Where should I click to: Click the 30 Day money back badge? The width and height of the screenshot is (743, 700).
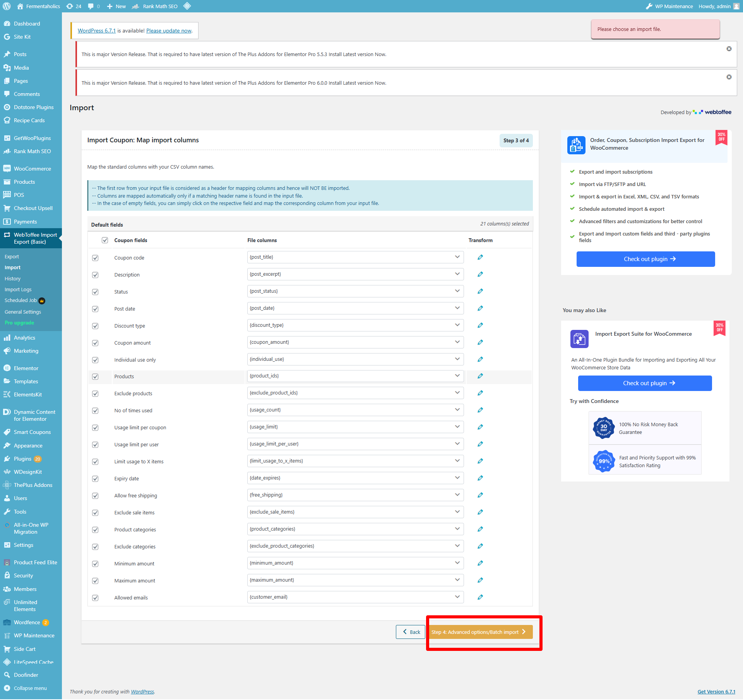coord(604,428)
